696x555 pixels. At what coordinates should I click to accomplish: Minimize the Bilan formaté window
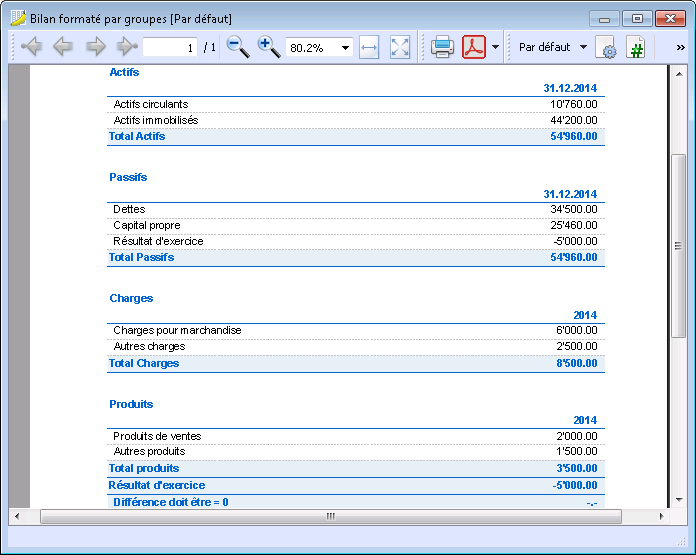point(604,19)
